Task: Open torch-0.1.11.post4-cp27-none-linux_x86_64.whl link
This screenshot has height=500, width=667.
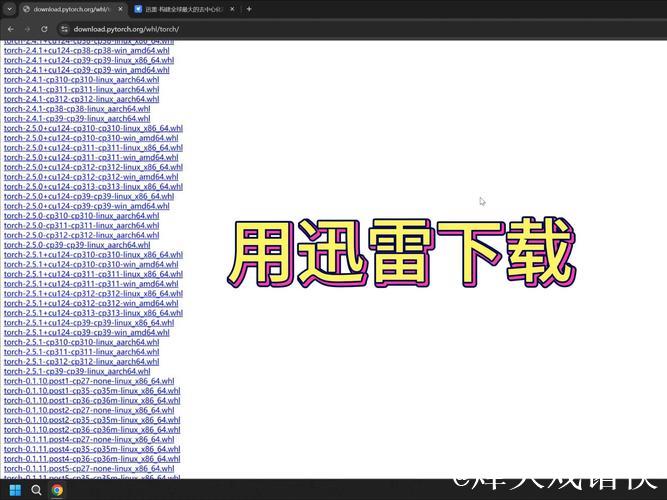Action: click(89, 439)
